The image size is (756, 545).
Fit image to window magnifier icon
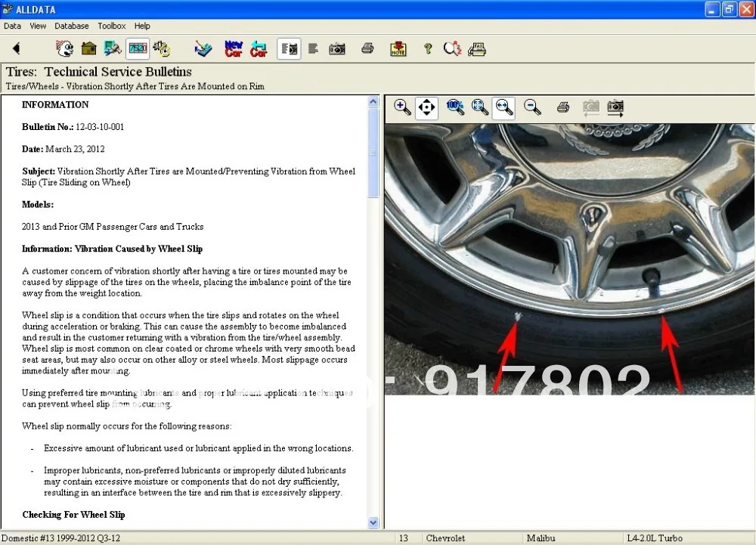pyautogui.click(x=480, y=107)
